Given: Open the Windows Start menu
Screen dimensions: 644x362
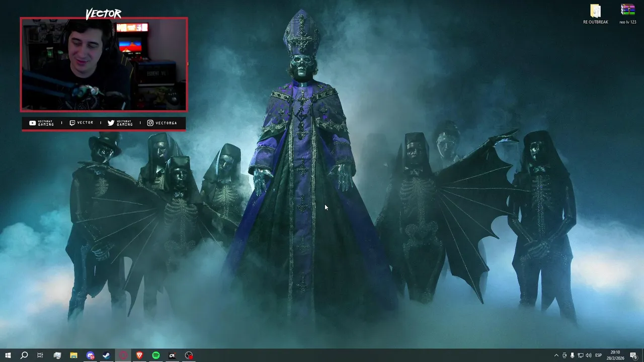Looking at the screenshot, I should [x=8, y=355].
